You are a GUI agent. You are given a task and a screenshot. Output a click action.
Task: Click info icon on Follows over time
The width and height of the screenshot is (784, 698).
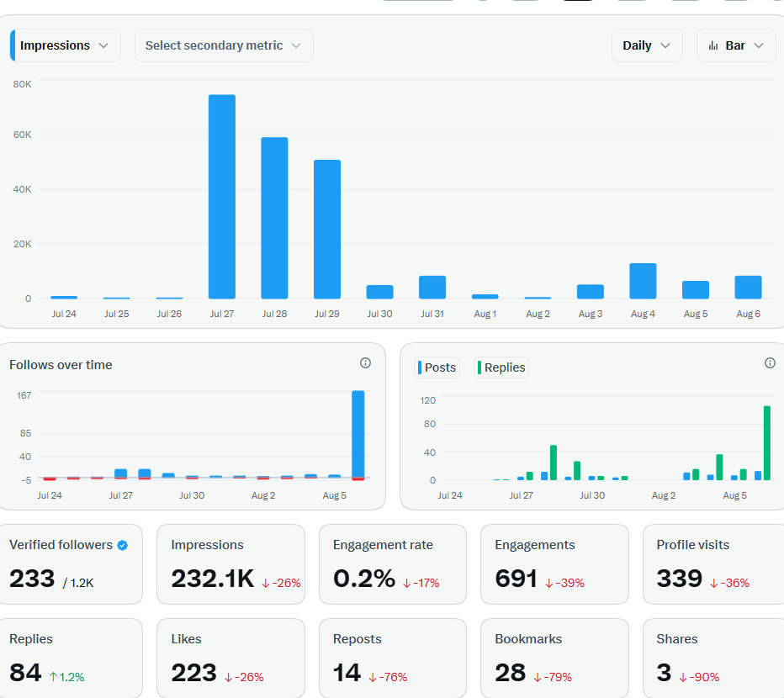pos(365,363)
